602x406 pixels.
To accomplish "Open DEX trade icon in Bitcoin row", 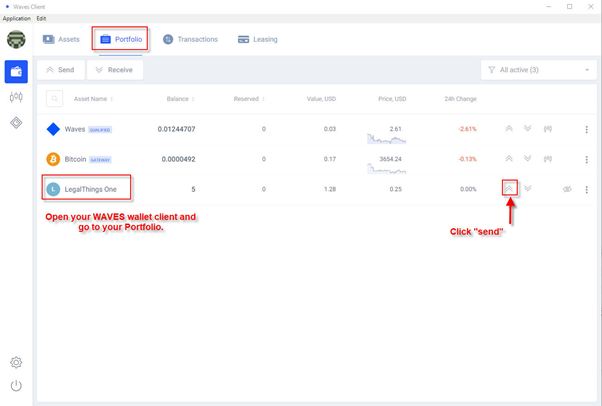I will (x=548, y=159).
